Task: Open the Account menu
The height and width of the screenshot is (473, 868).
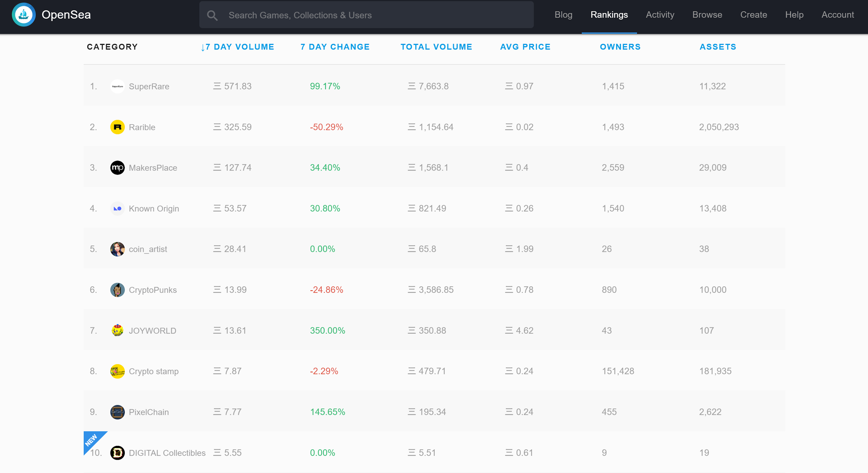Action: click(838, 15)
